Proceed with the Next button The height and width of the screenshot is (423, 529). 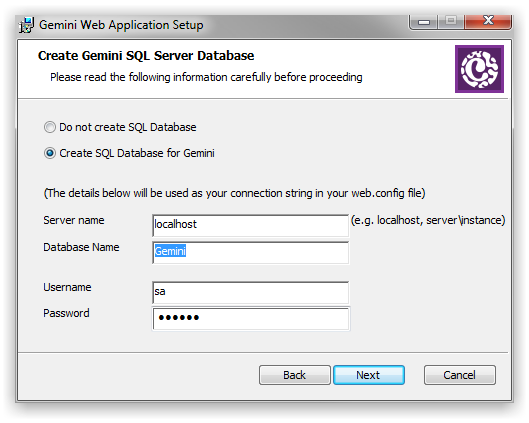(x=369, y=375)
